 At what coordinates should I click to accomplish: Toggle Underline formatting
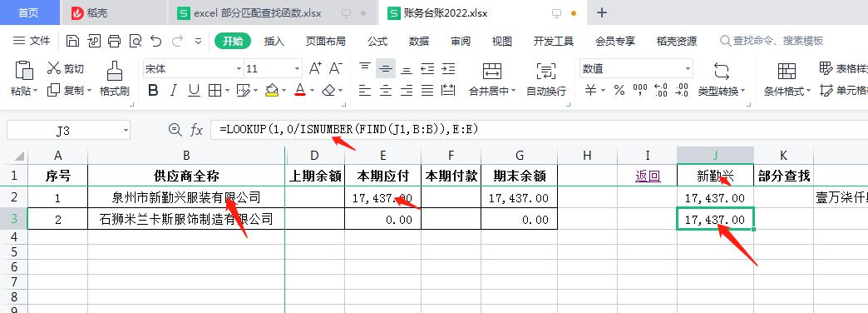point(194,90)
